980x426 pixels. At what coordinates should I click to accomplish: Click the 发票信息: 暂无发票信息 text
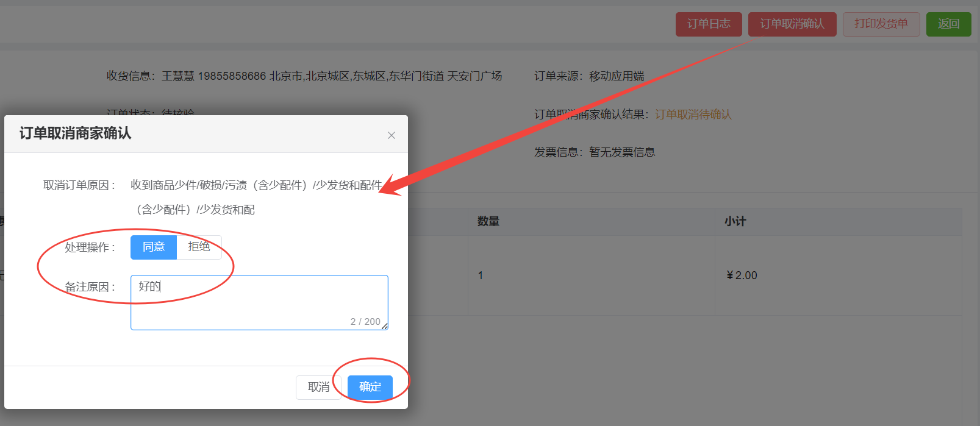click(x=595, y=152)
